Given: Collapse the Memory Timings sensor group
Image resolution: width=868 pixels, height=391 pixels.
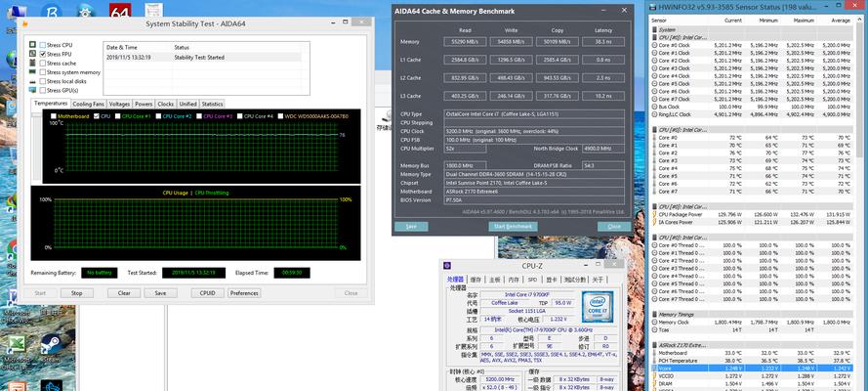Looking at the screenshot, I should (654, 314).
